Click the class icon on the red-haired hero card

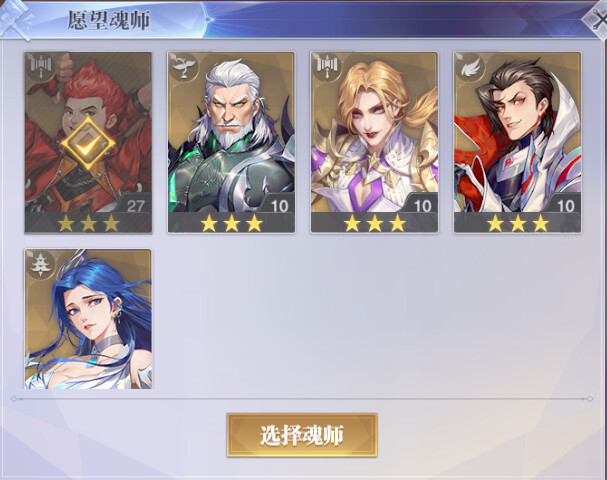point(41,67)
